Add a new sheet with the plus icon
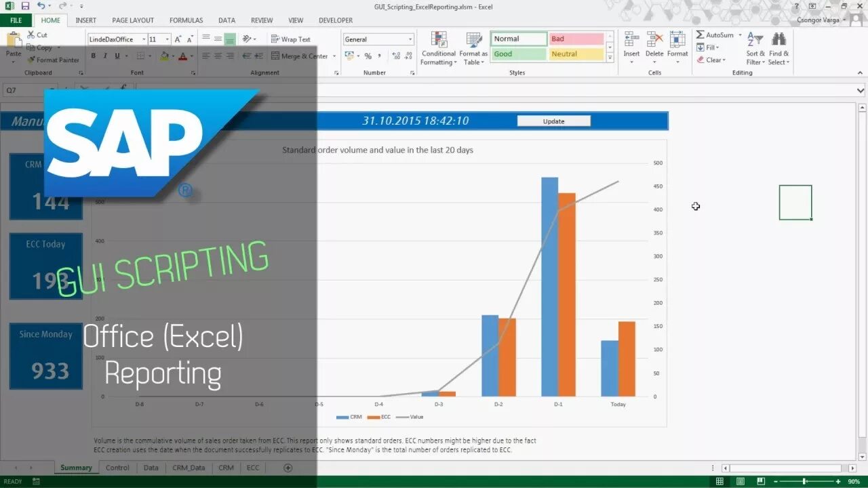This screenshot has width=868, height=488. [288, 468]
